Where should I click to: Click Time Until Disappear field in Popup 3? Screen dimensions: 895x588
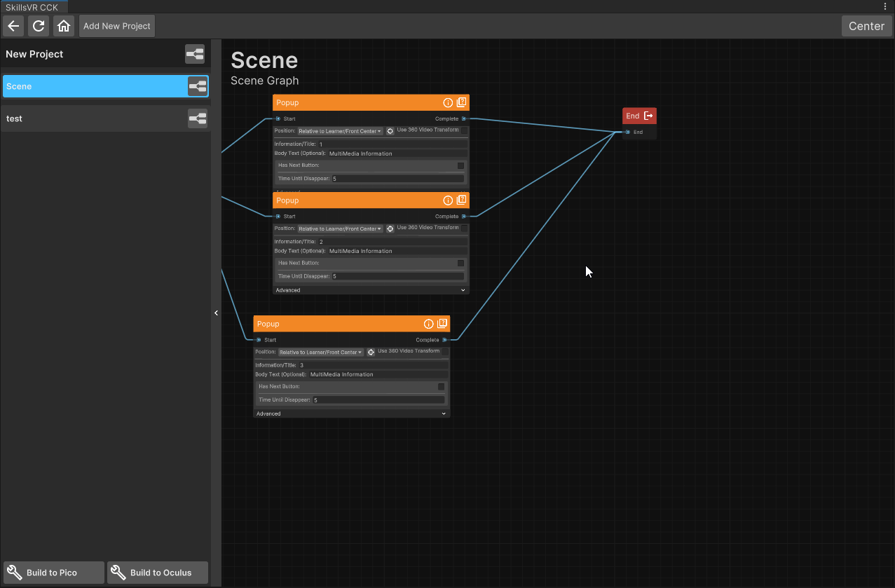pos(378,399)
